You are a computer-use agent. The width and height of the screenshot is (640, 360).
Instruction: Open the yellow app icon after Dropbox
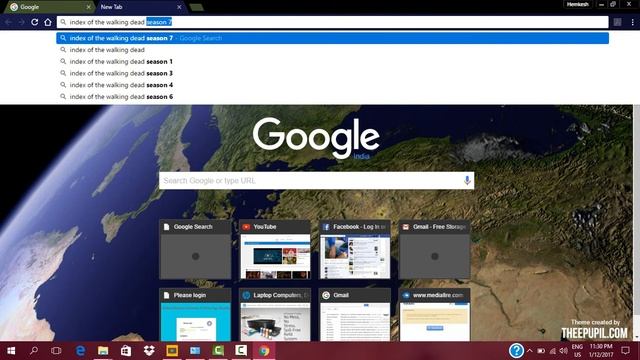coord(172,351)
